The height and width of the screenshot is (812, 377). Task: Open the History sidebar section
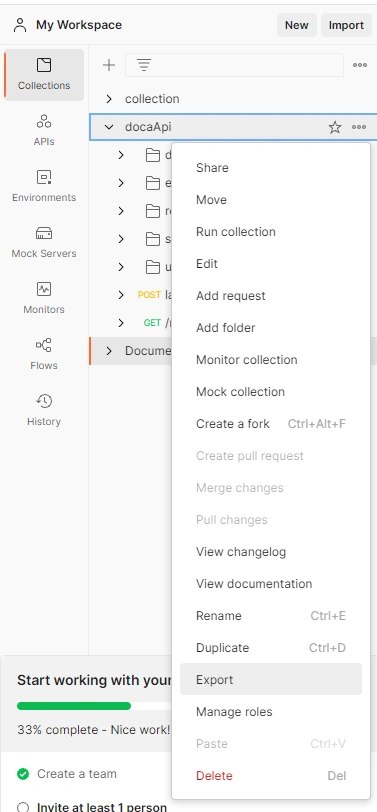pyautogui.click(x=44, y=410)
